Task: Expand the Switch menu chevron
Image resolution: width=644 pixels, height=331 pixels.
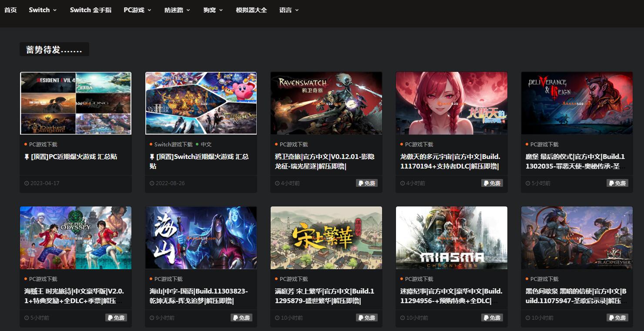Action: pyautogui.click(x=55, y=10)
